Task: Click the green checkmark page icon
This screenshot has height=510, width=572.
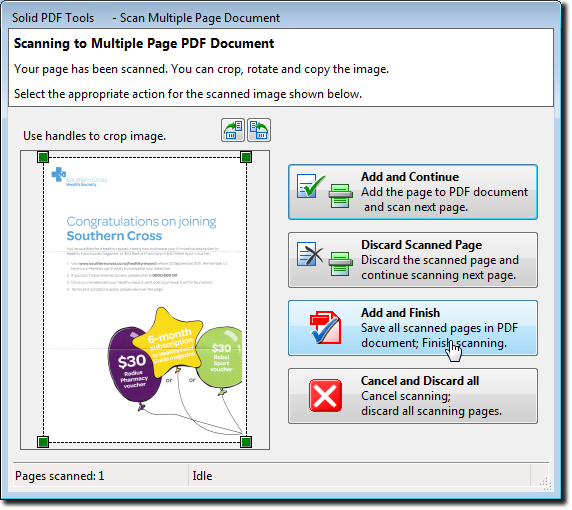Action: point(310,186)
